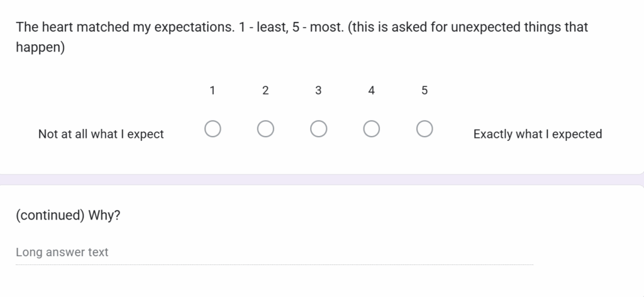Choose rating 5 radio circle
The height and width of the screenshot is (297, 644).
(x=425, y=130)
